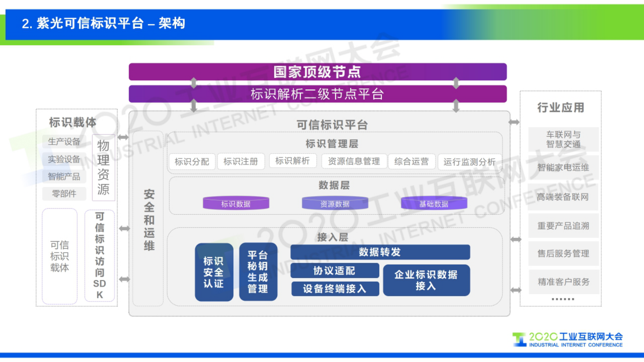The height and width of the screenshot is (362, 644).
Task: Click the 物理资源 vertical box
Action: 103,167
